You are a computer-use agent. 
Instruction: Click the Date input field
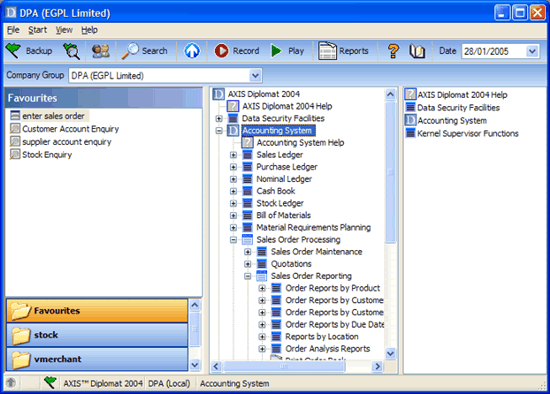pyautogui.click(x=494, y=51)
